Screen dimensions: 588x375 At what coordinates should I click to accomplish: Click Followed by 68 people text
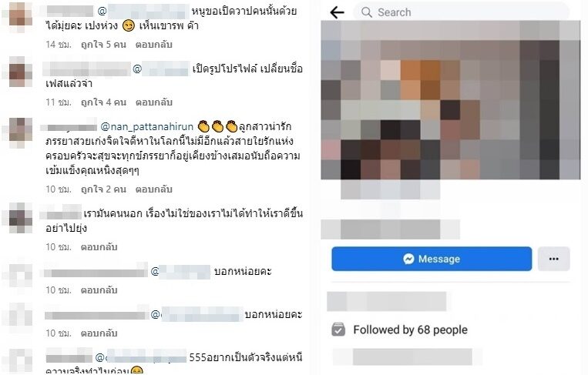tap(410, 330)
